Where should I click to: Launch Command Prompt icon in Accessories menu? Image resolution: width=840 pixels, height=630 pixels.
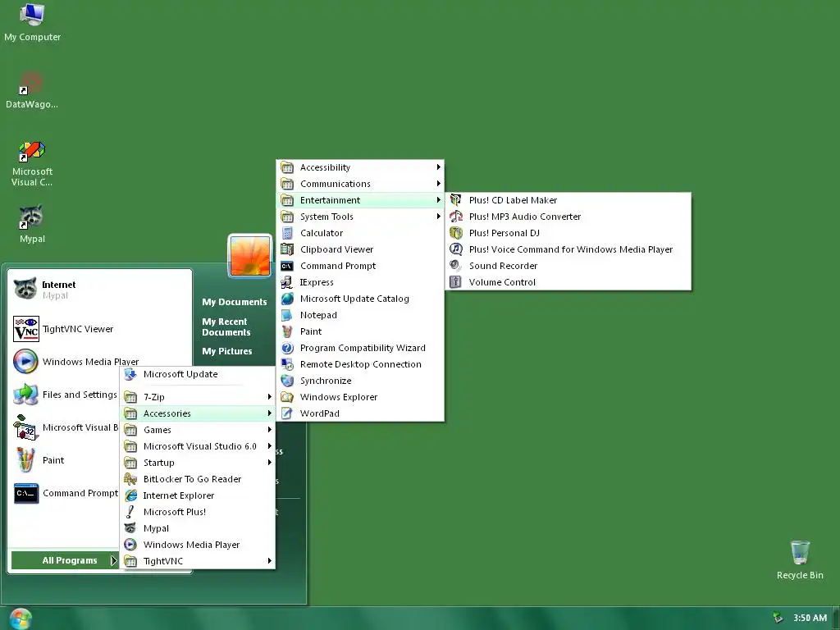click(287, 266)
